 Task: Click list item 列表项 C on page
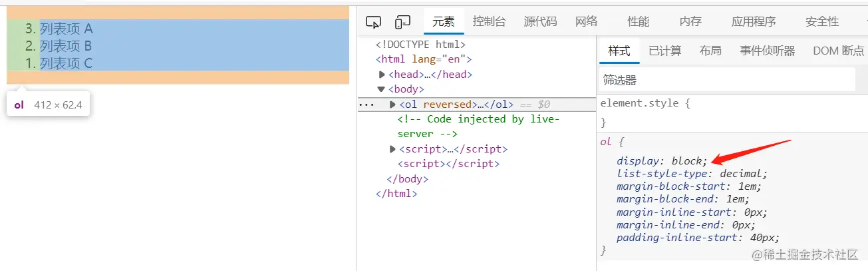(x=67, y=63)
